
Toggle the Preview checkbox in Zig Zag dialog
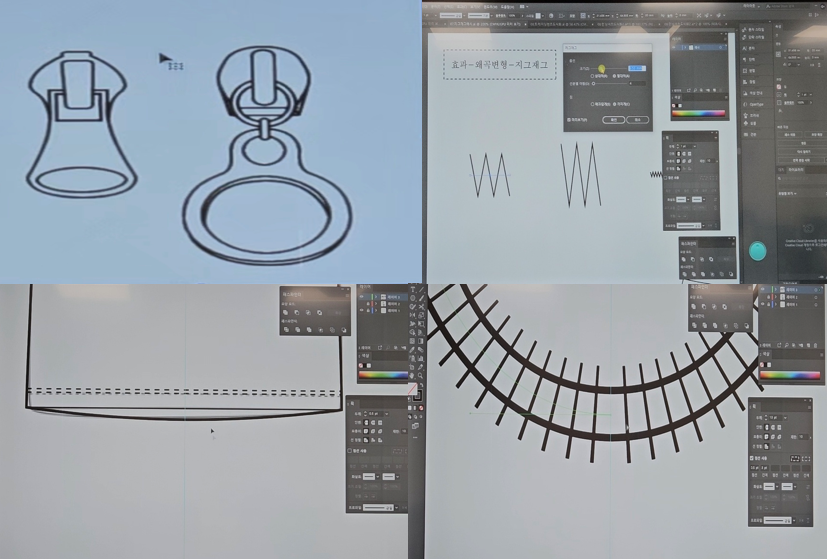(x=570, y=120)
